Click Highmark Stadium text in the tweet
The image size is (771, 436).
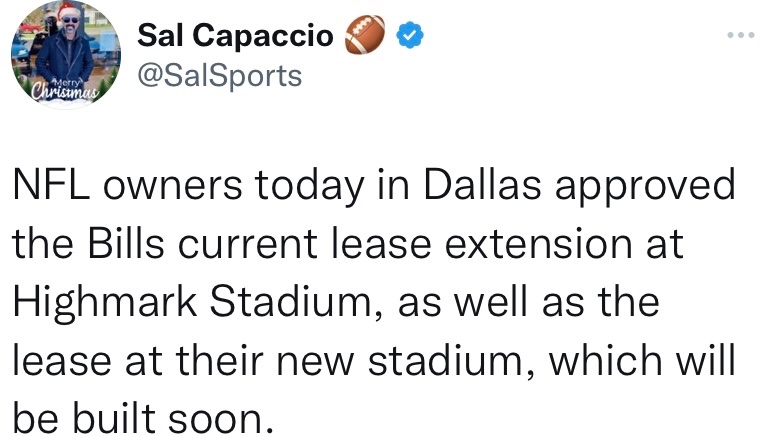[191, 301]
